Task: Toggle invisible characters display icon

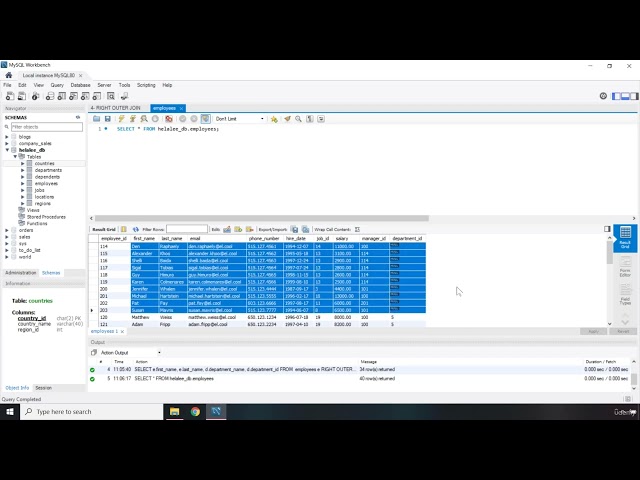Action: click(x=310, y=119)
